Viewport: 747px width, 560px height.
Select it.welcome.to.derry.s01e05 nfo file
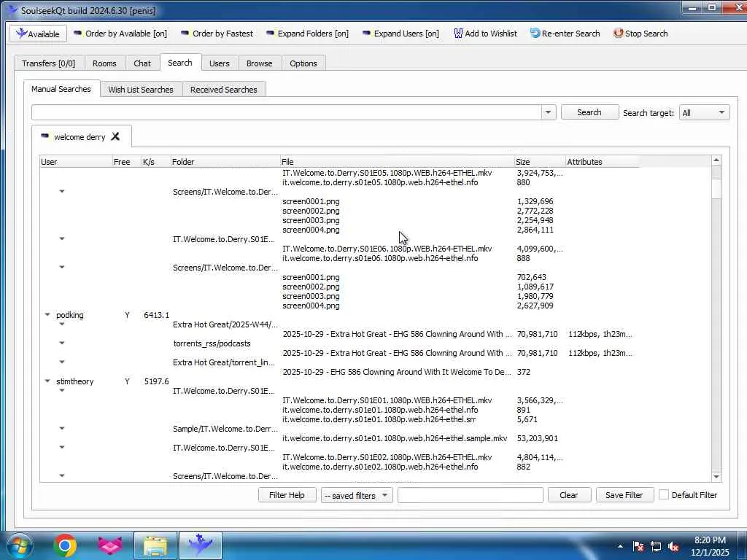tap(379, 182)
